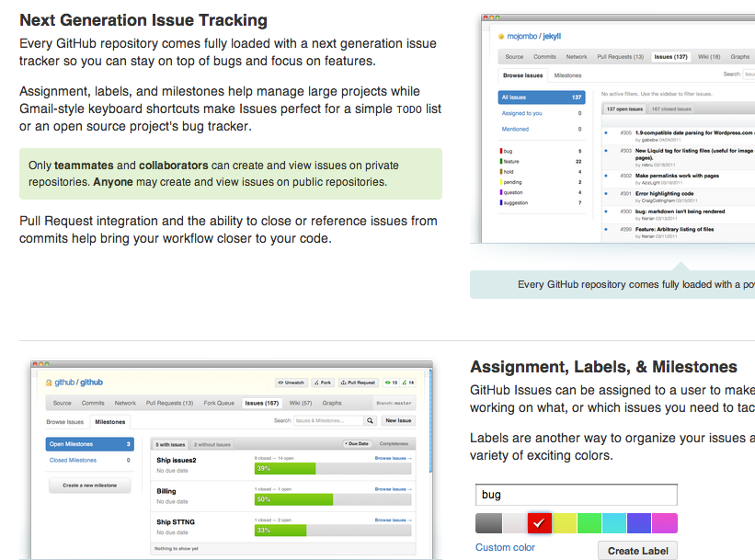Click the green feature label in jekyll sidebar

pos(511,161)
